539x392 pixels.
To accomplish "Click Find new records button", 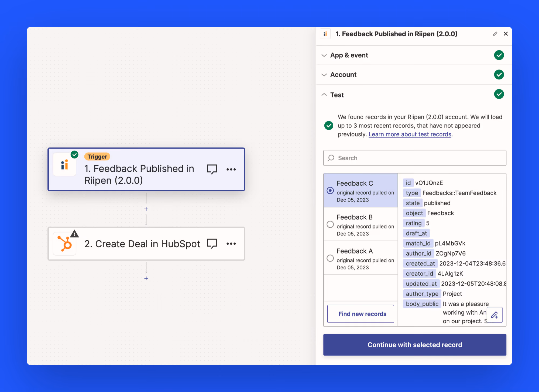I will coord(361,314).
